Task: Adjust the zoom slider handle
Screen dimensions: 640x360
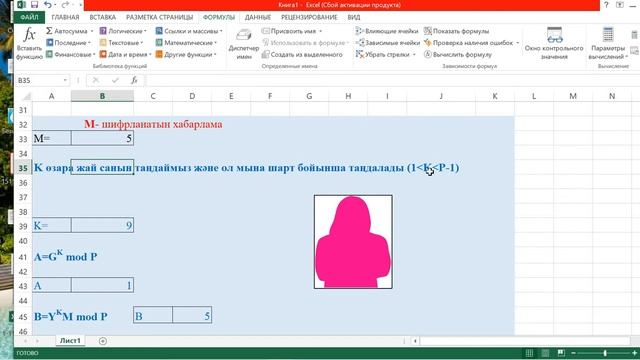Action: click(x=605, y=353)
